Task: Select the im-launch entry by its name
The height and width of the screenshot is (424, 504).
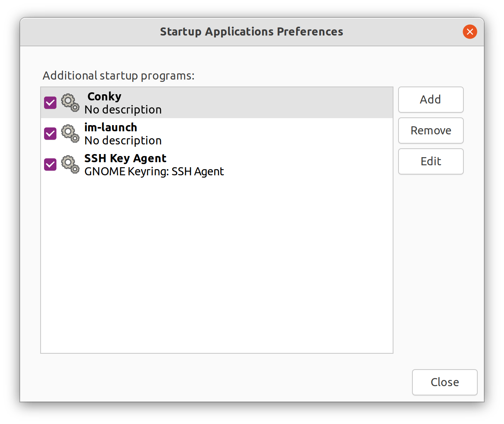Action: [111, 127]
